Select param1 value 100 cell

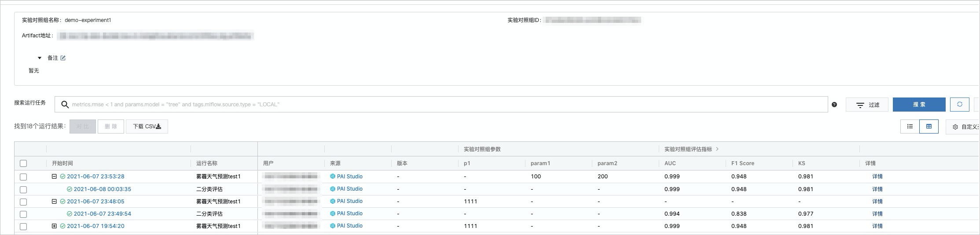coord(536,177)
